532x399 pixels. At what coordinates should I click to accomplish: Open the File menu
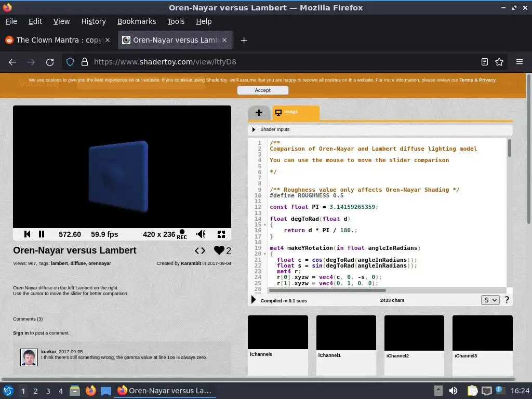click(11, 21)
